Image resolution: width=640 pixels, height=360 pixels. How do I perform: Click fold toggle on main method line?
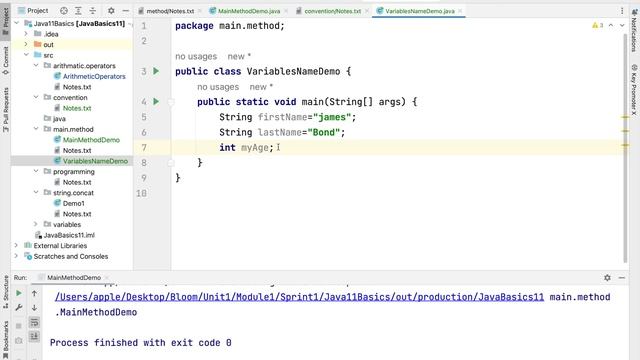[171, 102]
